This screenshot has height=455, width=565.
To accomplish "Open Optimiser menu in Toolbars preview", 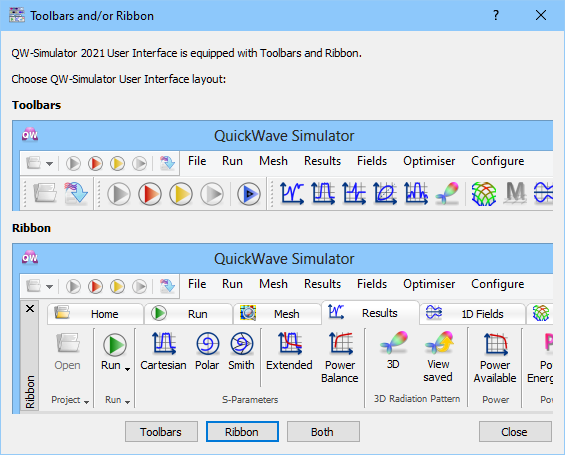I will (429, 161).
